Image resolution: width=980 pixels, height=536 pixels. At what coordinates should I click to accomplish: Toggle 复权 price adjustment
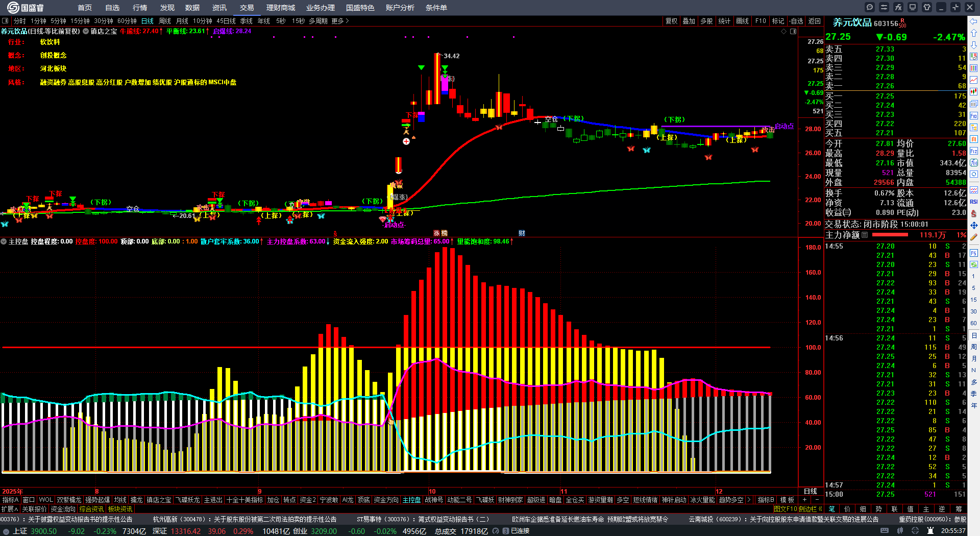click(671, 21)
